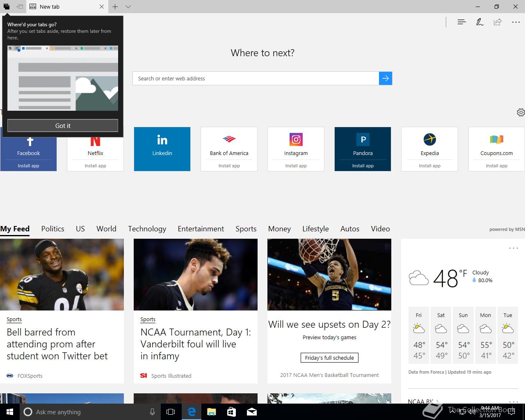The height and width of the screenshot is (420, 525).
Task: Click the Edge icon in taskbar
Action: 191,412
